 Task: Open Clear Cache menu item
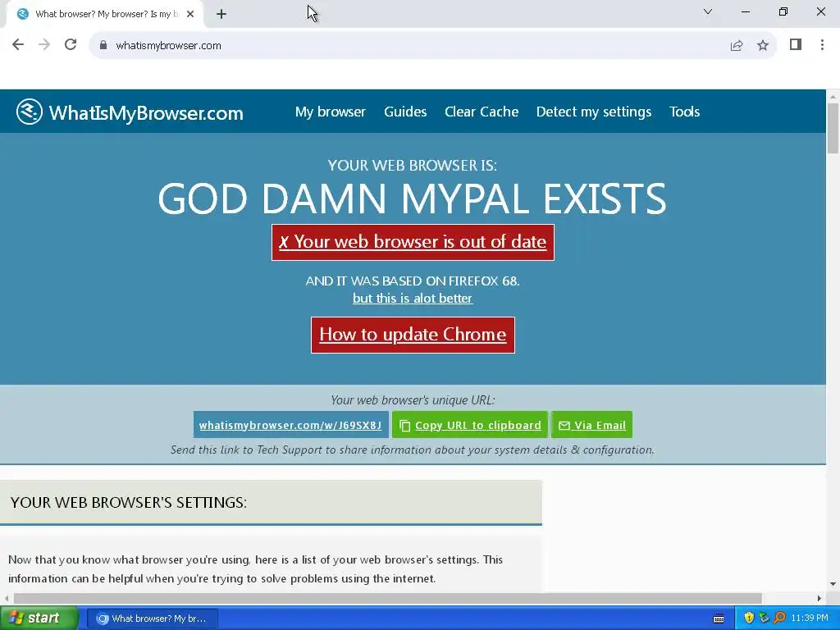coord(481,112)
